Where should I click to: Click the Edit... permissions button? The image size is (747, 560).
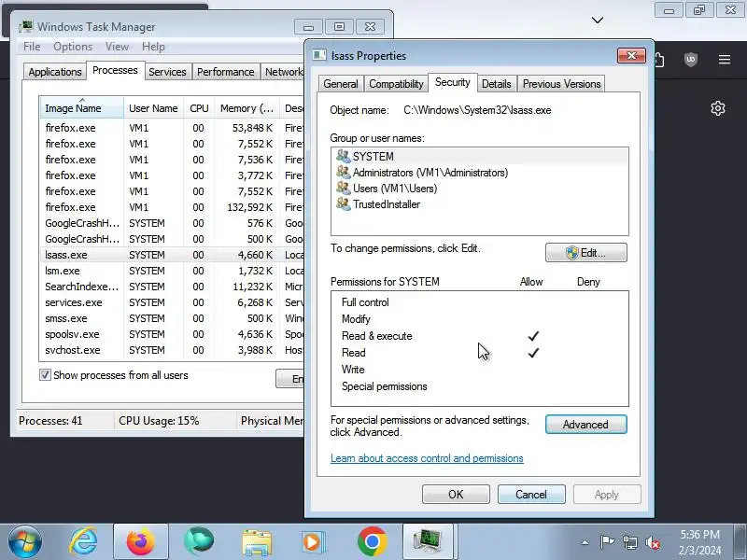pyautogui.click(x=586, y=253)
